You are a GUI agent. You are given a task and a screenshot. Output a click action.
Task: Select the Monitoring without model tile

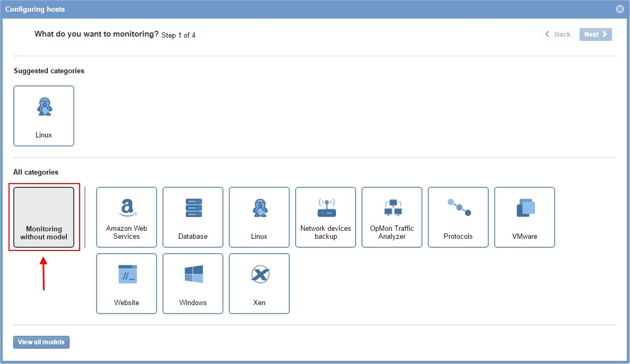(x=44, y=218)
